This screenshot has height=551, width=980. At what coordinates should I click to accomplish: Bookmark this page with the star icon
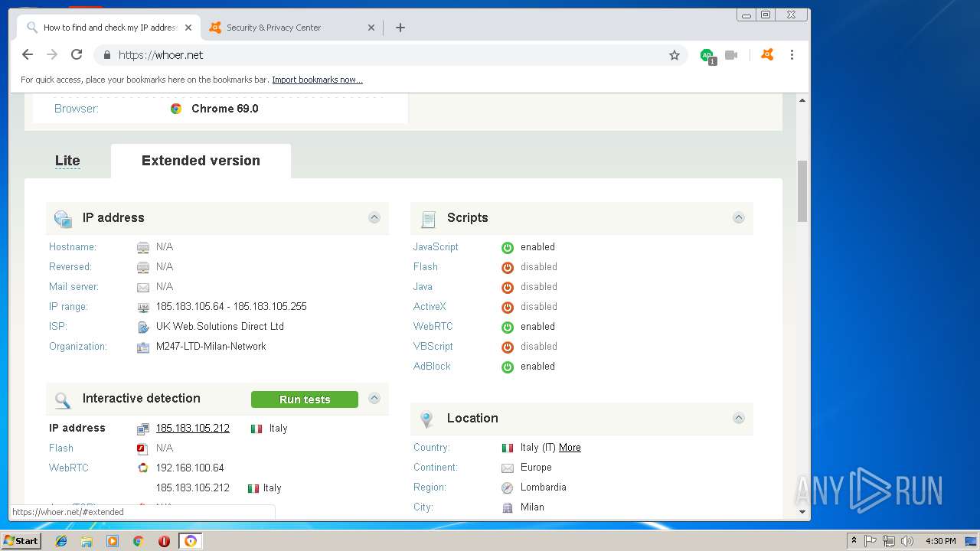(x=675, y=55)
